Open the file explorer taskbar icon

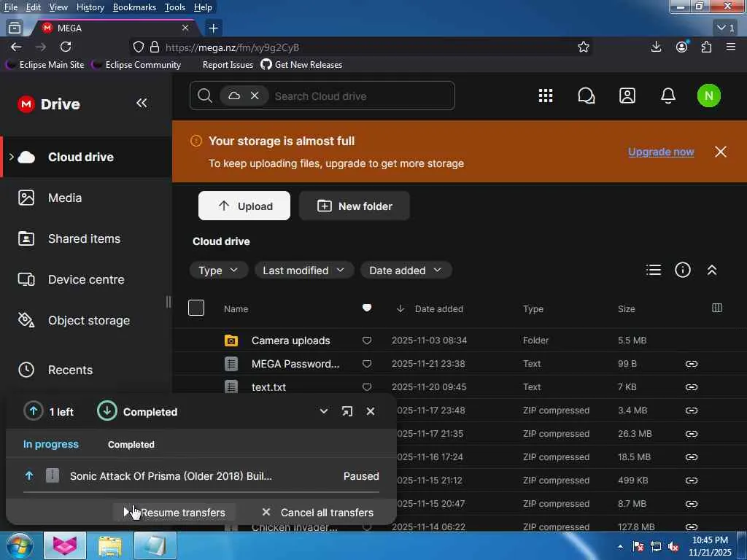pyautogui.click(x=111, y=546)
